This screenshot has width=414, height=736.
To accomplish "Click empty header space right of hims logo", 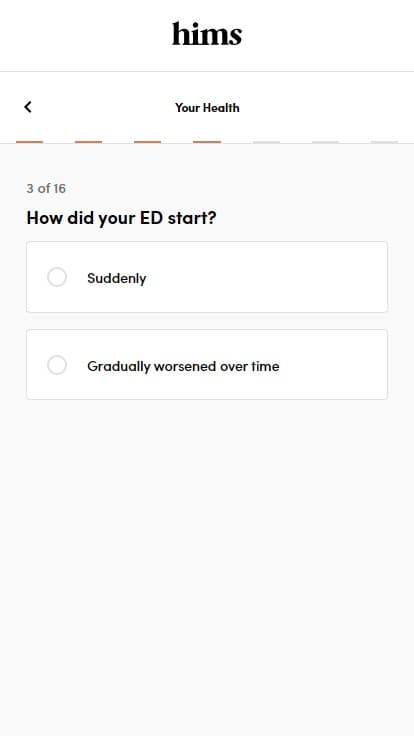I will point(329,35).
